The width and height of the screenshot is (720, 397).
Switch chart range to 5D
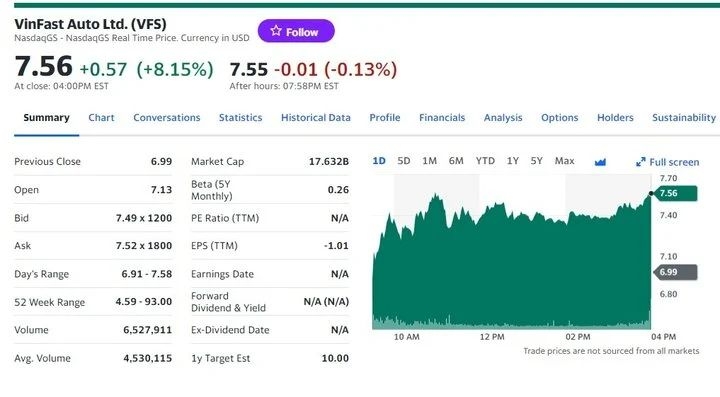point(404,161)
